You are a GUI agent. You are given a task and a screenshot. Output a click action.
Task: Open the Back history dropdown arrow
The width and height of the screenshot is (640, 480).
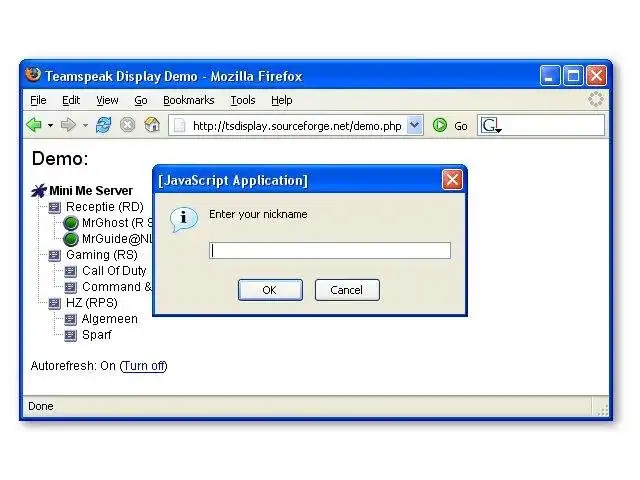(51, 125)
